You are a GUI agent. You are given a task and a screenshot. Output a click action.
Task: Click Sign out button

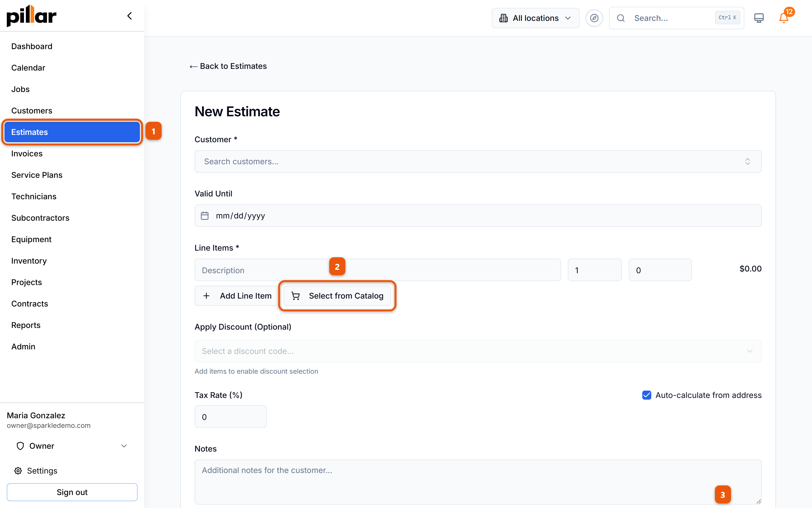click(72, 492)
